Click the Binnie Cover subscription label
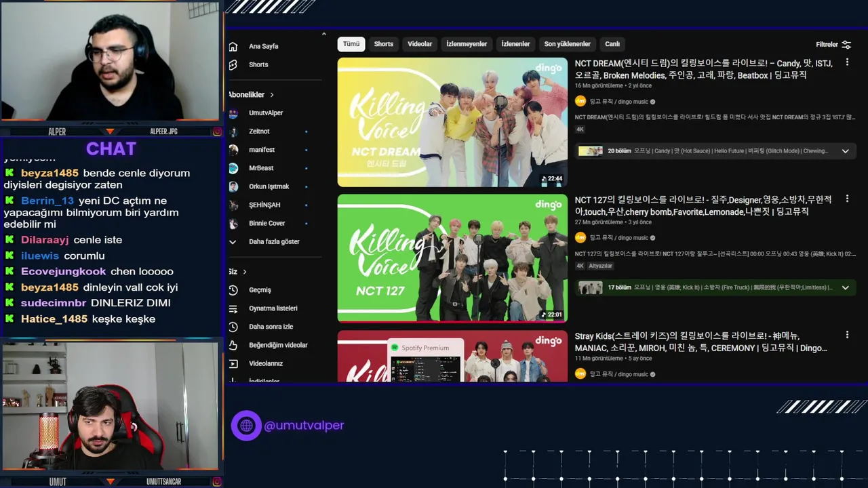The image size is (868, 488). (267, 223)
